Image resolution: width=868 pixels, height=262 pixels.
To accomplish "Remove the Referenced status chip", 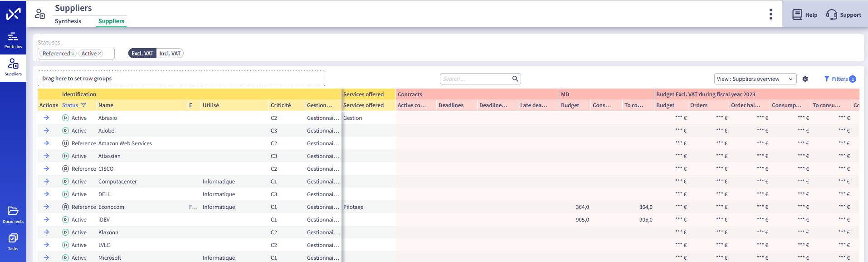I will coord(73,54).
